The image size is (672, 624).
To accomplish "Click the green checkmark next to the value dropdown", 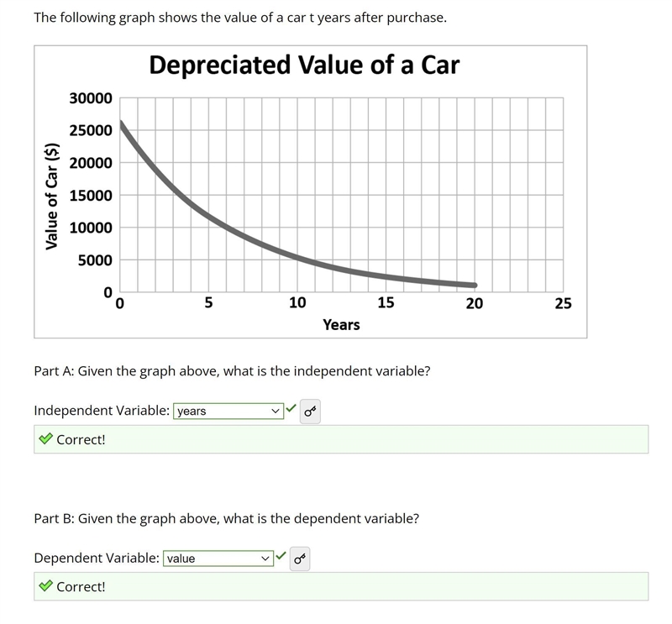I will pos(281,556).
